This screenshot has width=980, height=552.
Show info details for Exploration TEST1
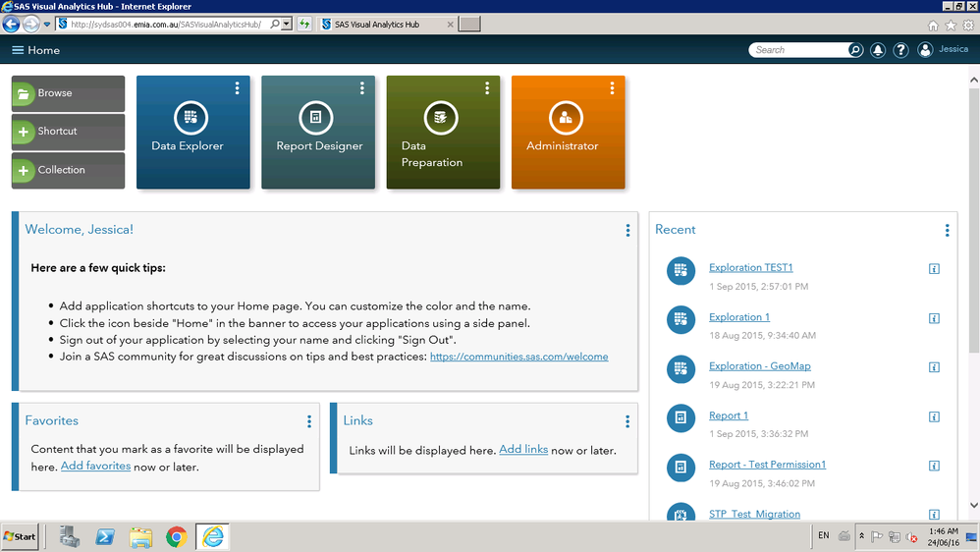(934, 269)
